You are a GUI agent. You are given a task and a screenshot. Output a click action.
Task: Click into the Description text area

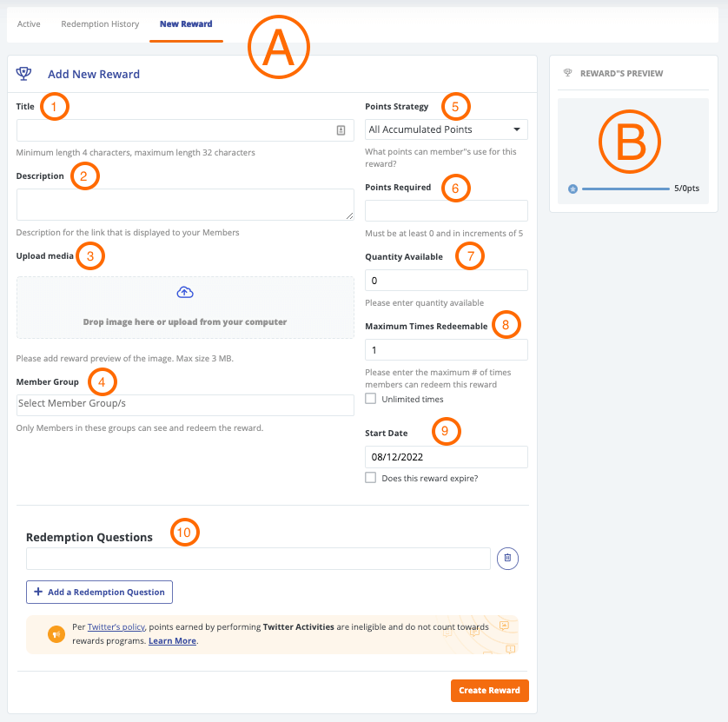pos(185,204)
